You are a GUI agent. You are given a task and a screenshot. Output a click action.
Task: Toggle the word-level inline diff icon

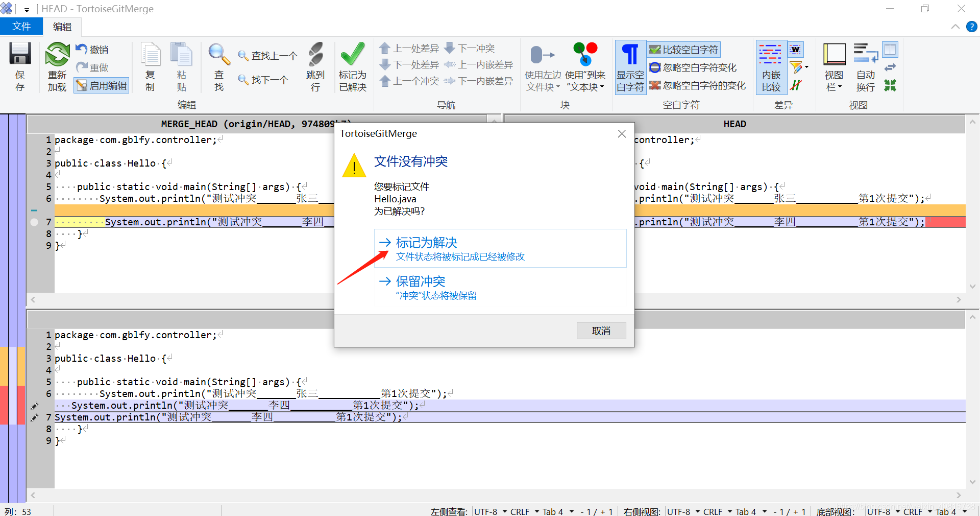click(x=796, y=50)
